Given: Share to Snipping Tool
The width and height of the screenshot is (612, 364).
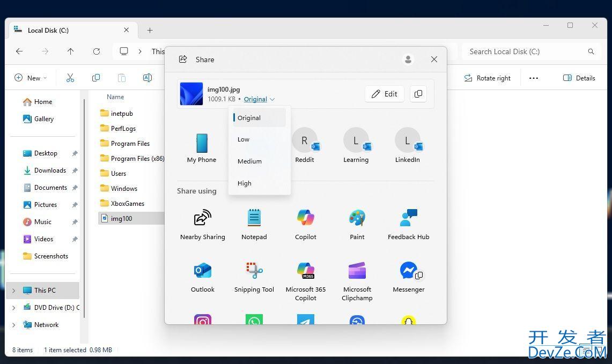Looking at the screenshot, I should [x=254, y=277].
